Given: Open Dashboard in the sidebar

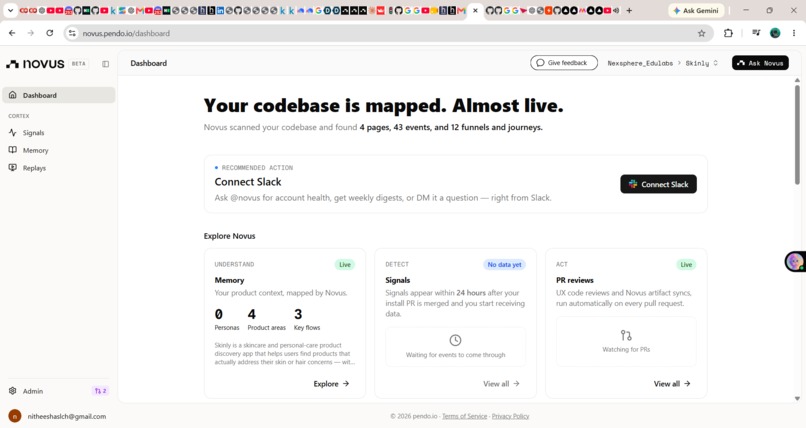Looking at the screenshot, I should tap(59, 95).
